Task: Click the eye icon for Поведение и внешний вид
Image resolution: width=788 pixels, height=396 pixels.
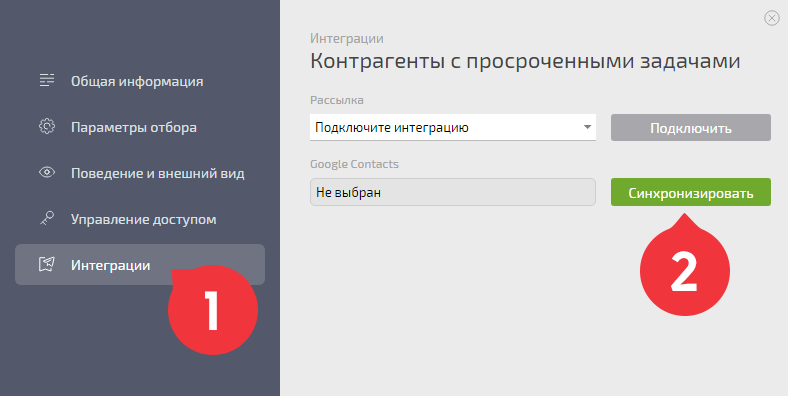Action: click(x=47, y=173)
